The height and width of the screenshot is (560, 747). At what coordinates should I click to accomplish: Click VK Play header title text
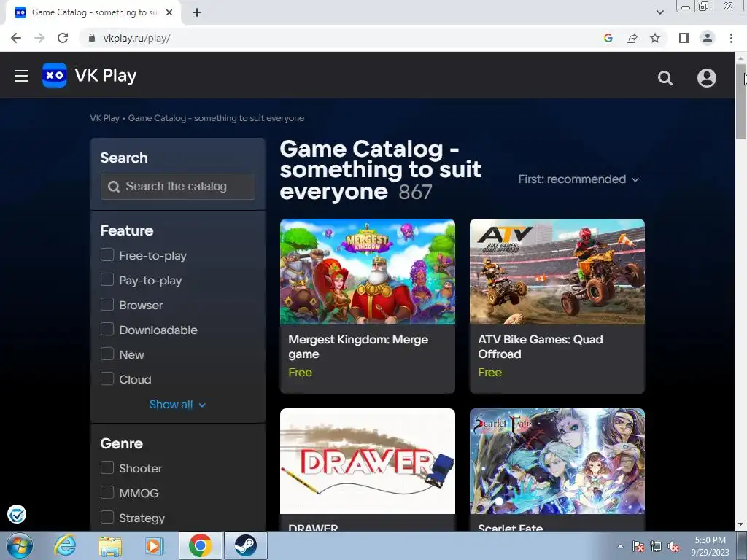(106, 76)
